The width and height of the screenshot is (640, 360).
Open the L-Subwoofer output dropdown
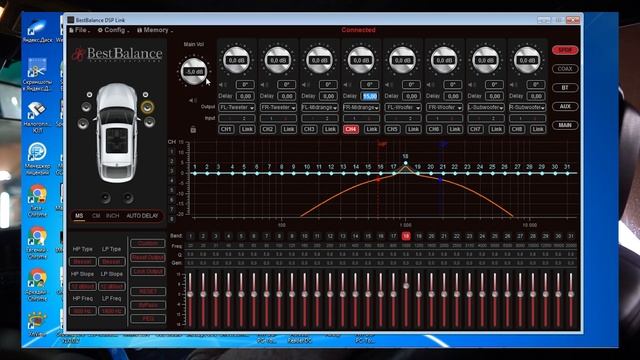(x=486, y=107)
